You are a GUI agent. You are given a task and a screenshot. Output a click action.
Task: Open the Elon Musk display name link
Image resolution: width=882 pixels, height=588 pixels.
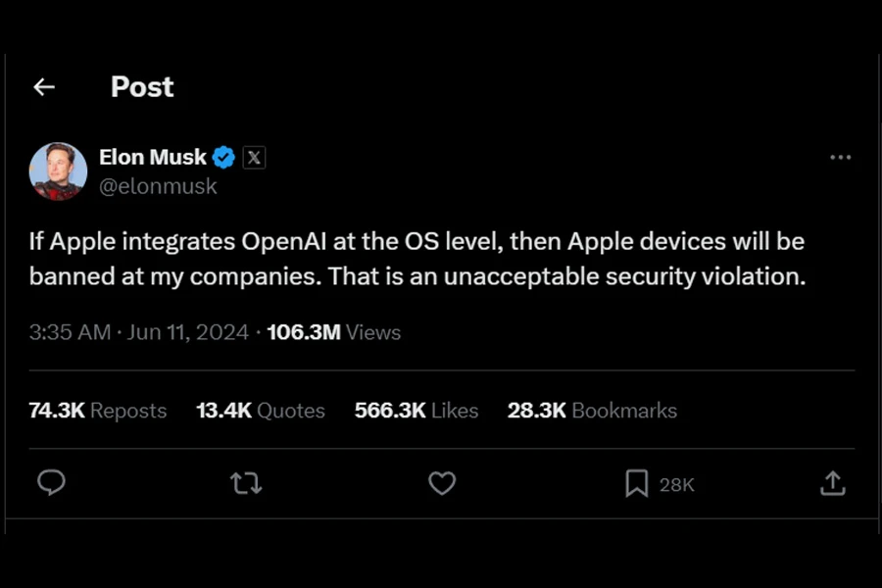153,157
